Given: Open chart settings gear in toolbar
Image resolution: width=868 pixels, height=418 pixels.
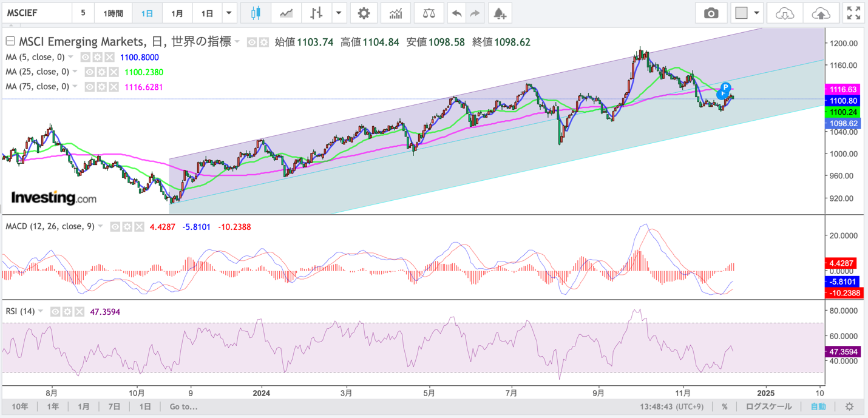Looking at the screenshot, I should pyautogui.click(x=364, y=13).
